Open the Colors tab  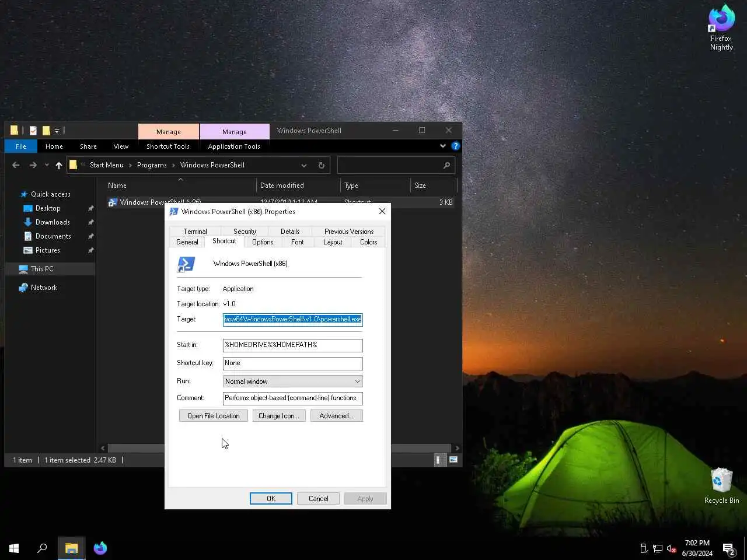click(x=368, y=242)
